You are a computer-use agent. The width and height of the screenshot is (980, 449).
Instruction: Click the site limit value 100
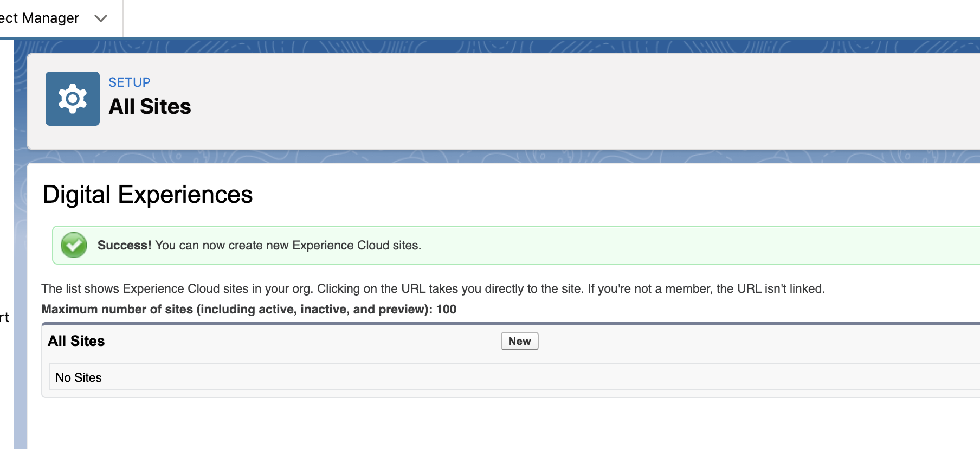(x=447, y=309)
